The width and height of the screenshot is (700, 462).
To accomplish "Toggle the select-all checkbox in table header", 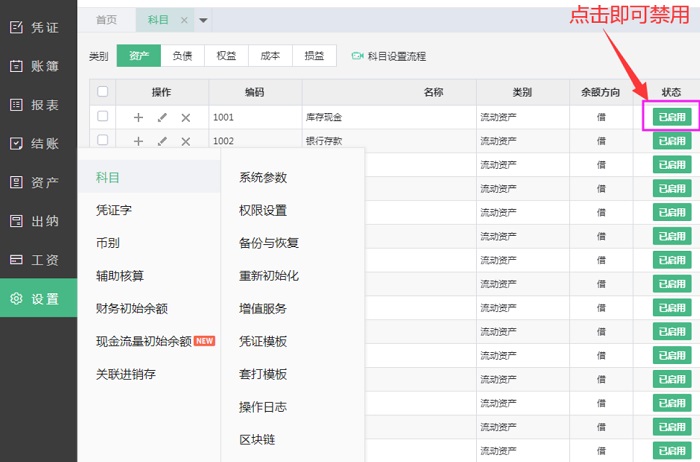I will pyautogui.click(x=103, y=92).
